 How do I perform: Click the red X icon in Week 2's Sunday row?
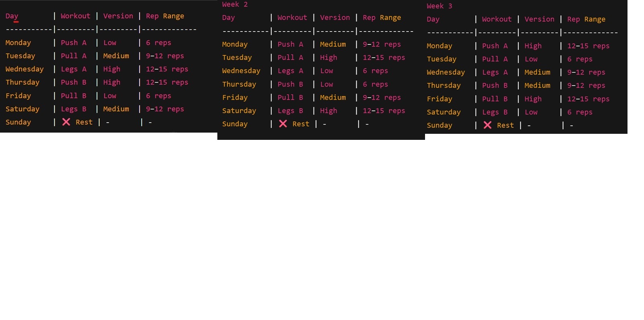point(283,124)
